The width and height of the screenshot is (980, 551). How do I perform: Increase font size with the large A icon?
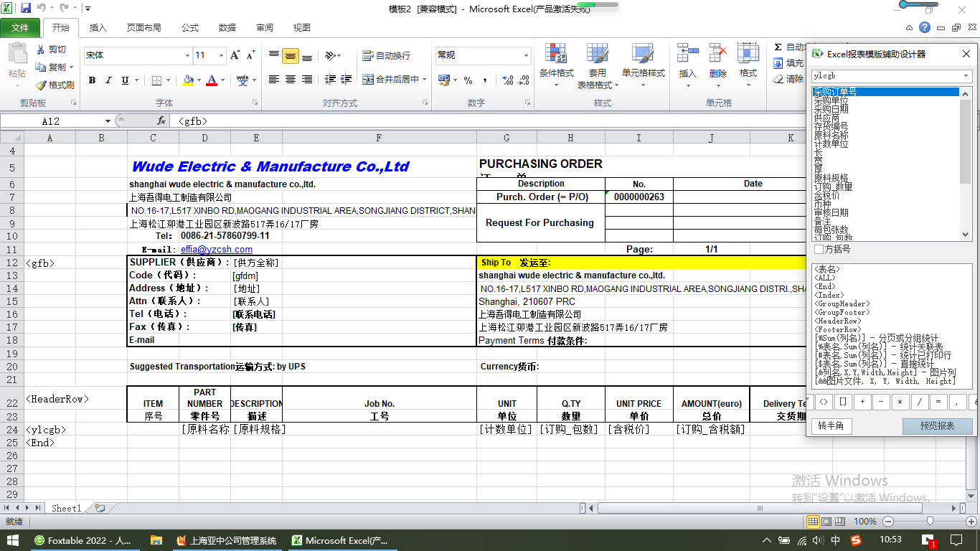(x=235, y=55)
